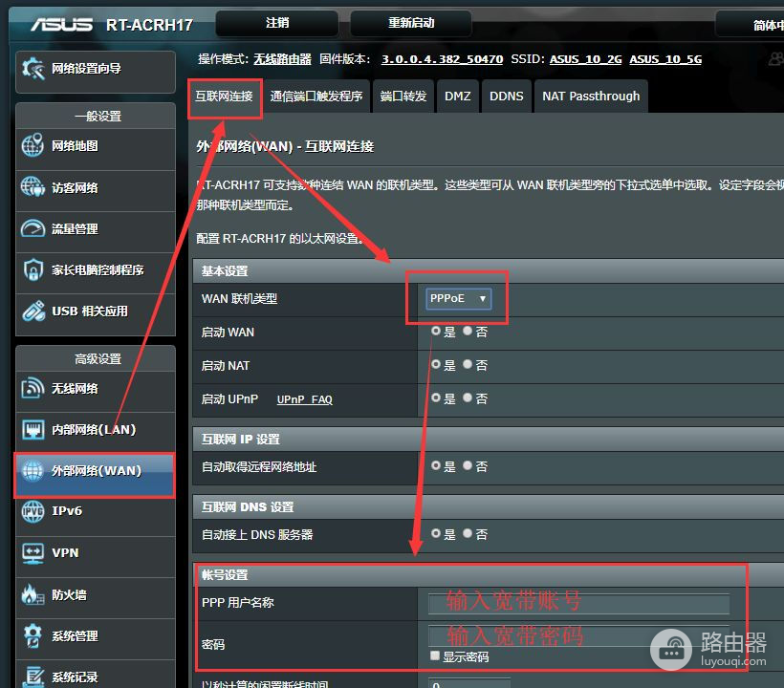Click the ASUS_10_5G SSID link
The height and width of the screenshot is (688, 784).
pyautogui.click(x=665, y=59)
